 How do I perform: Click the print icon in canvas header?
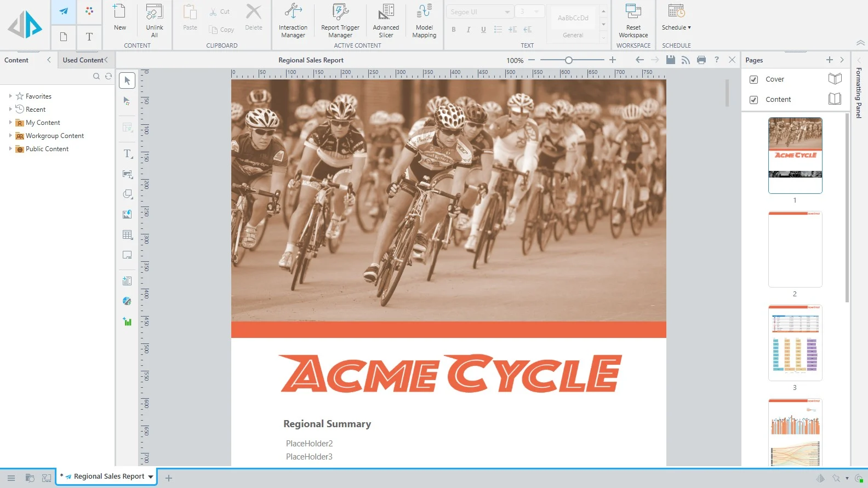pos(701,60)
